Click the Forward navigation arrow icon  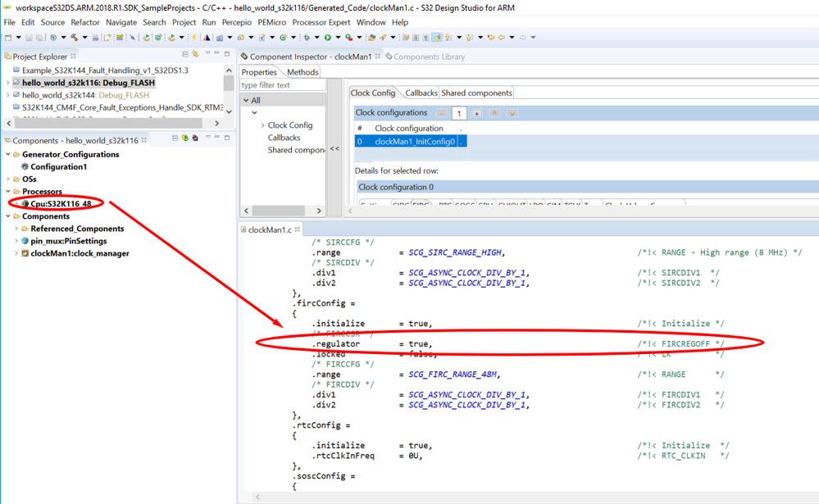[x=523, y=38]
